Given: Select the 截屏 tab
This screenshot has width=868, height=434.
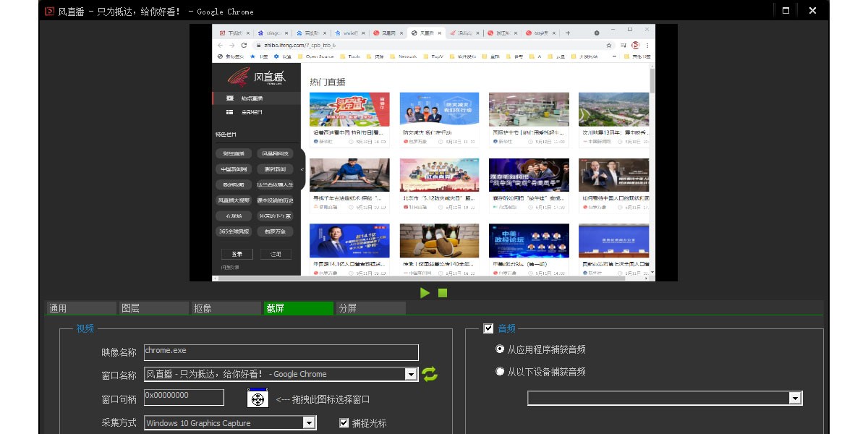Looking at the screenshot, I should 297,308.
